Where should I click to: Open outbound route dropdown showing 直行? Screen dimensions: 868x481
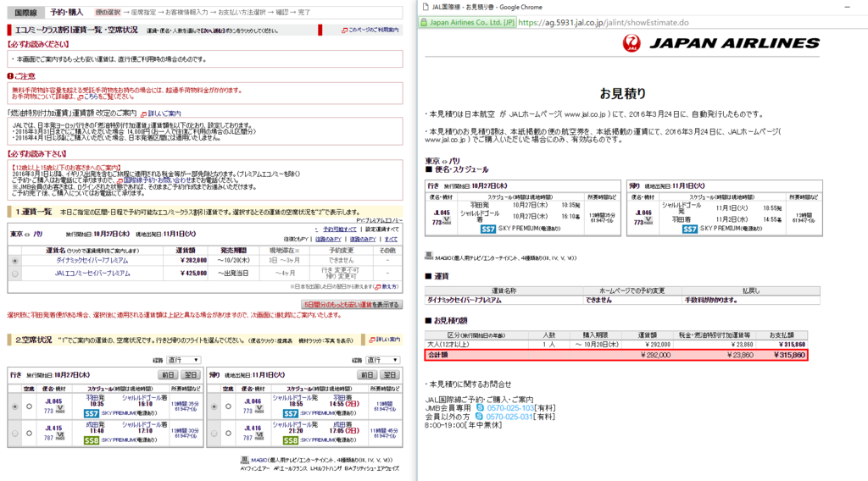coord(184,360)
